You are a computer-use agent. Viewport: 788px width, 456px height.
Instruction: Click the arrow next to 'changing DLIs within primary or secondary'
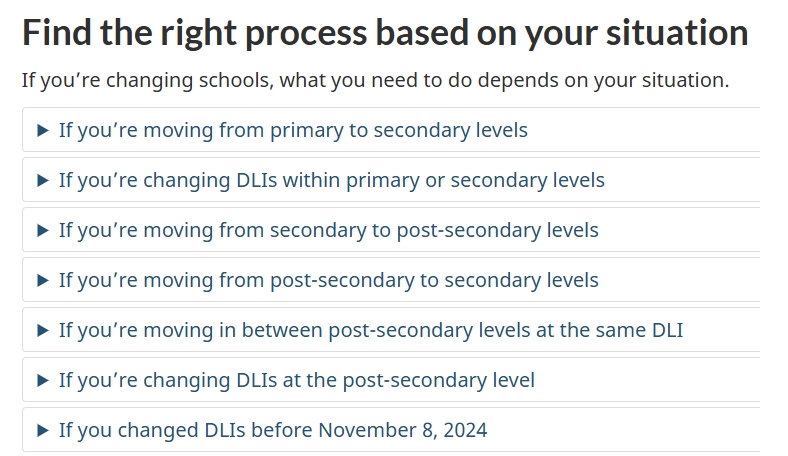coord(42,180)
